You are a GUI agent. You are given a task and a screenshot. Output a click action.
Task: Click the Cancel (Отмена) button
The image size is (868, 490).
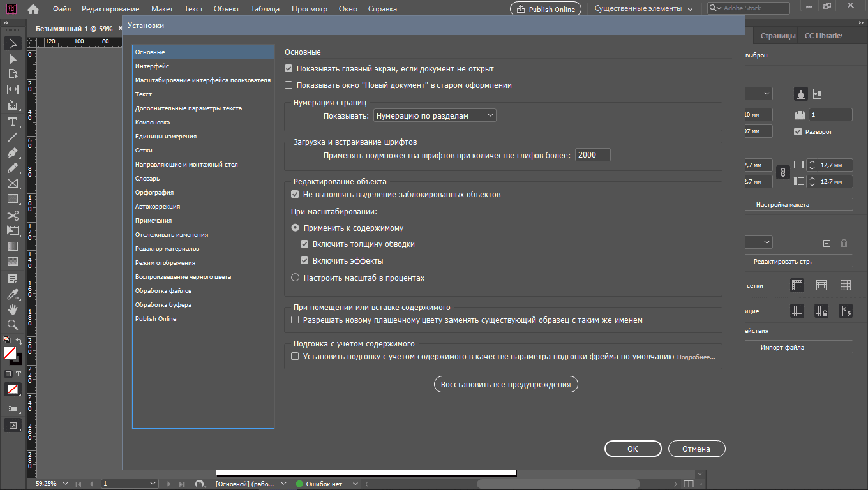(696, 449)
